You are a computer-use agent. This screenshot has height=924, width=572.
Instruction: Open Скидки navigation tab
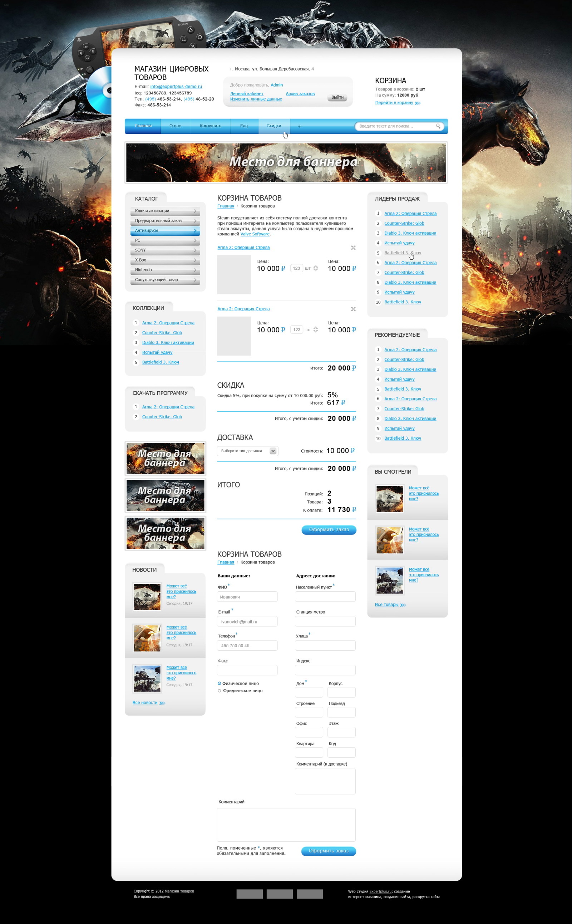click(x=274, y=126)
